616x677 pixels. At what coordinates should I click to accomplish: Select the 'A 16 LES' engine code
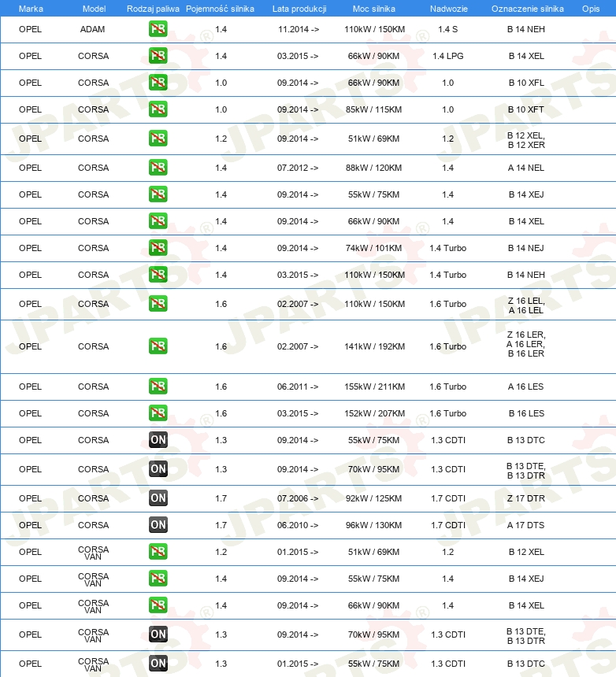(526, 387)
